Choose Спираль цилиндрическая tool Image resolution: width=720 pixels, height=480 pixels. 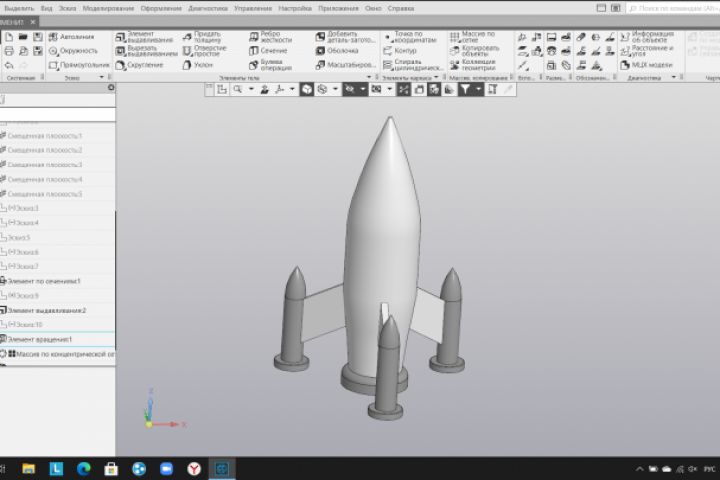(x=413, y=65)
